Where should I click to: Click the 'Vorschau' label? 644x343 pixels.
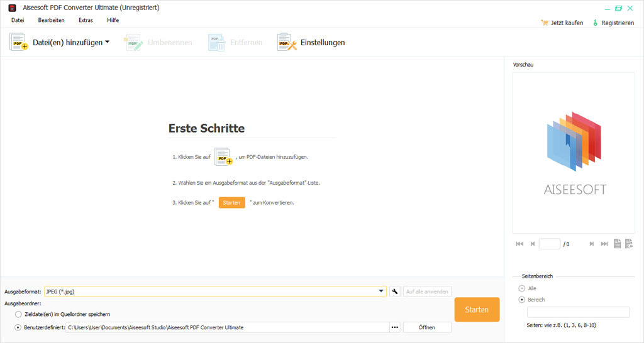(x=523, y=65)
